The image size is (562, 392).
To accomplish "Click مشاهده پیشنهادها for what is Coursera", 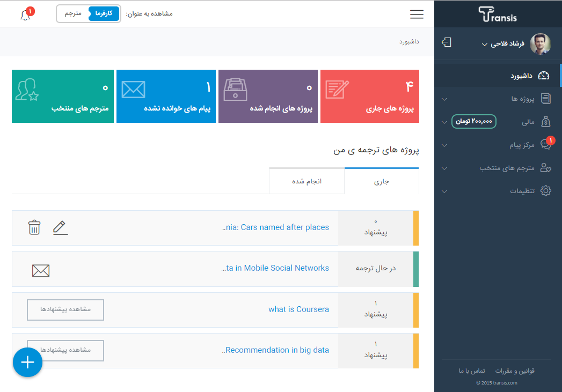I will (65, 309).
